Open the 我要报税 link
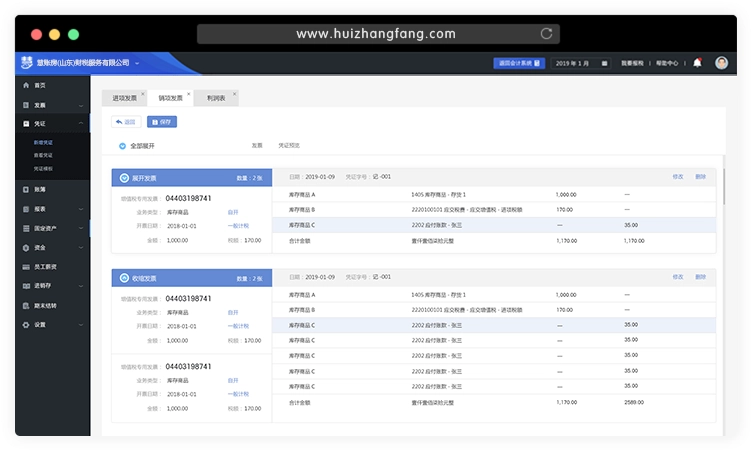 point(632,63)
